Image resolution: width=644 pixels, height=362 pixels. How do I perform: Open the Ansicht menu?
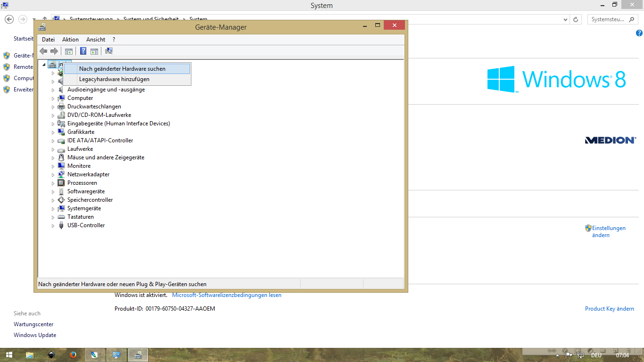[x=96, y=40]
